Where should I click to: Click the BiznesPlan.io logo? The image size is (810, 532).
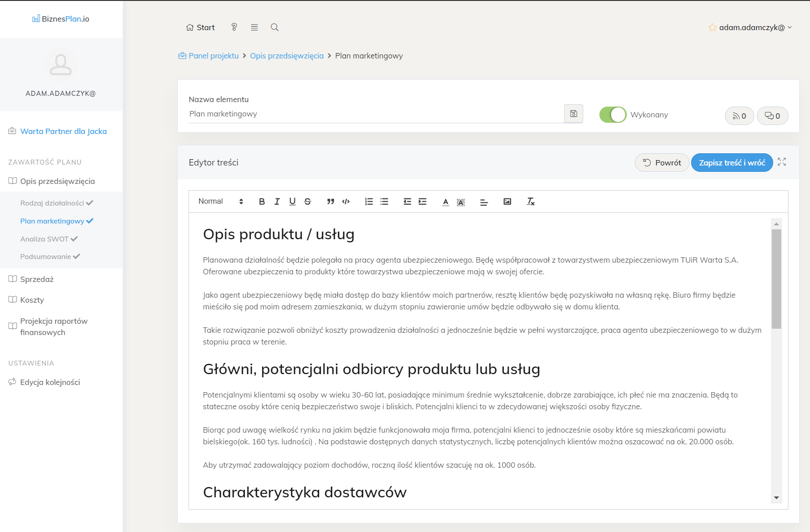pos(61,19)
